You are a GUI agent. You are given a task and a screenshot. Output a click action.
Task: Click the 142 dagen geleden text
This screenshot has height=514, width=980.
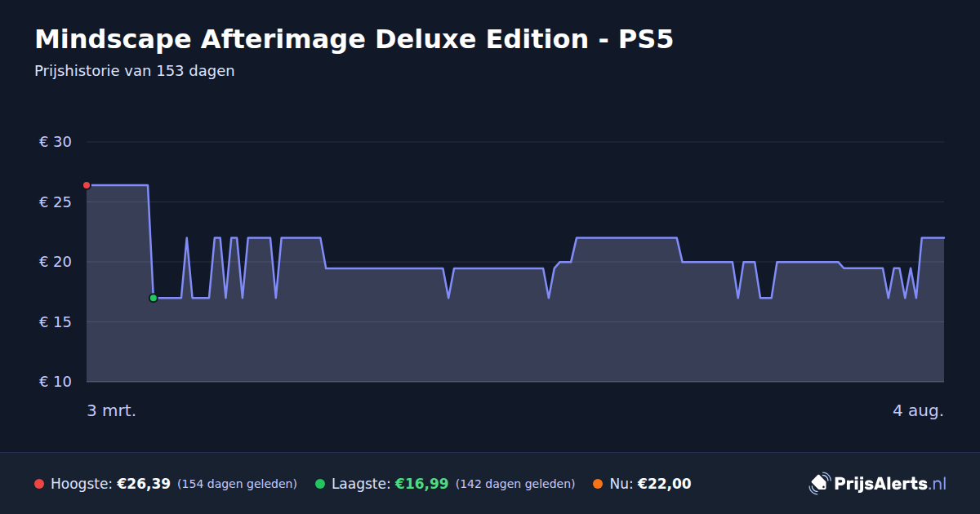coord(515,484)
